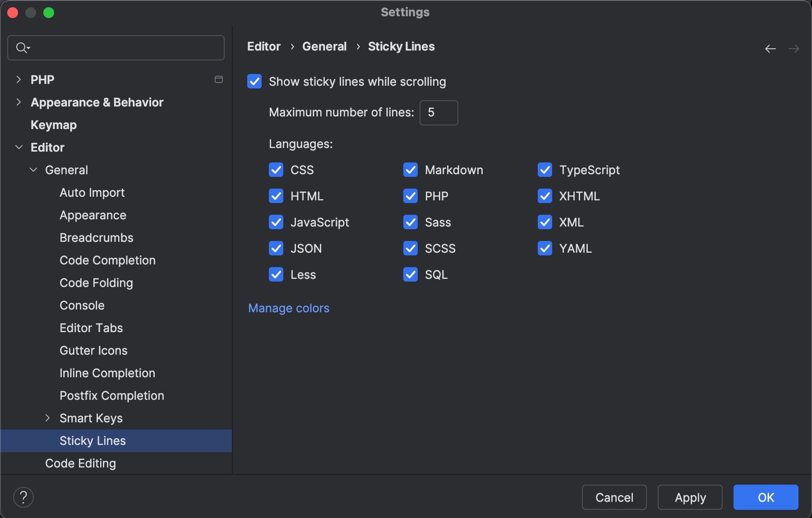Select the General breadcrumb link
Image resolution: width=812 pixels, height=518 pixels.
pyautogui.click(x=324, y=46)
